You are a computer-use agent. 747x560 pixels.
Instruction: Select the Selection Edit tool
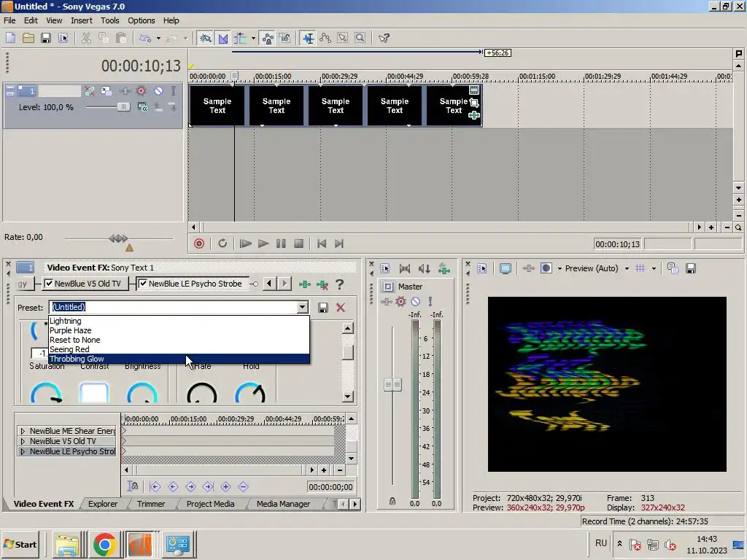[343, 38]
